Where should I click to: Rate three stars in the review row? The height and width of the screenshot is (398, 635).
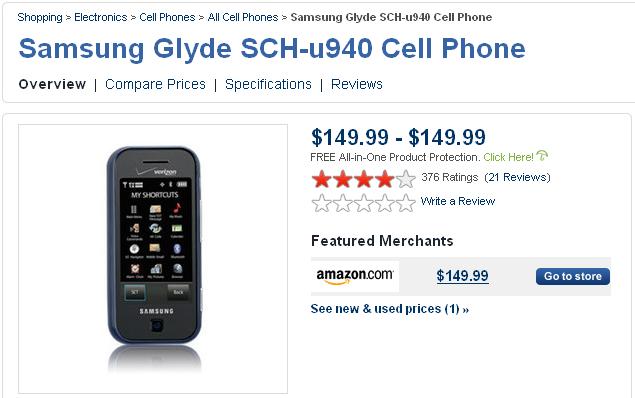[364, 203]
